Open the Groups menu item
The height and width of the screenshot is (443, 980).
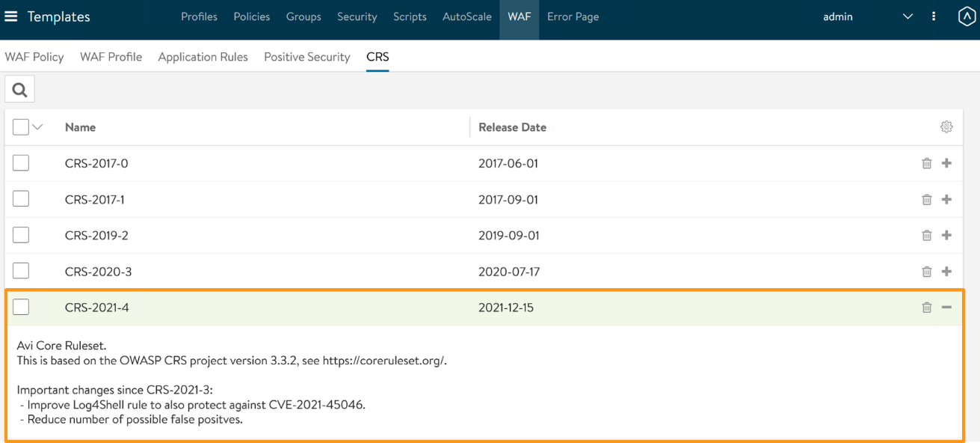[x=303, y=16]
